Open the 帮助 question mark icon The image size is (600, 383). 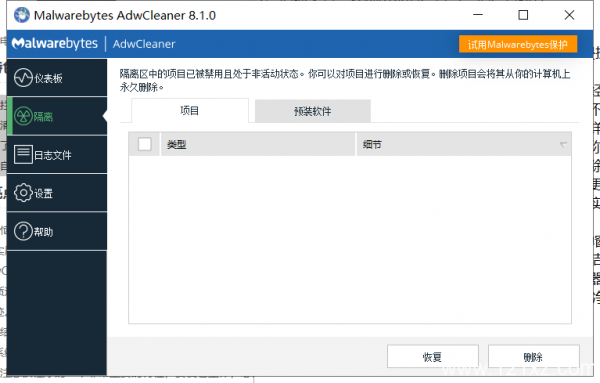pyautogui.click(x=23, y=231)
